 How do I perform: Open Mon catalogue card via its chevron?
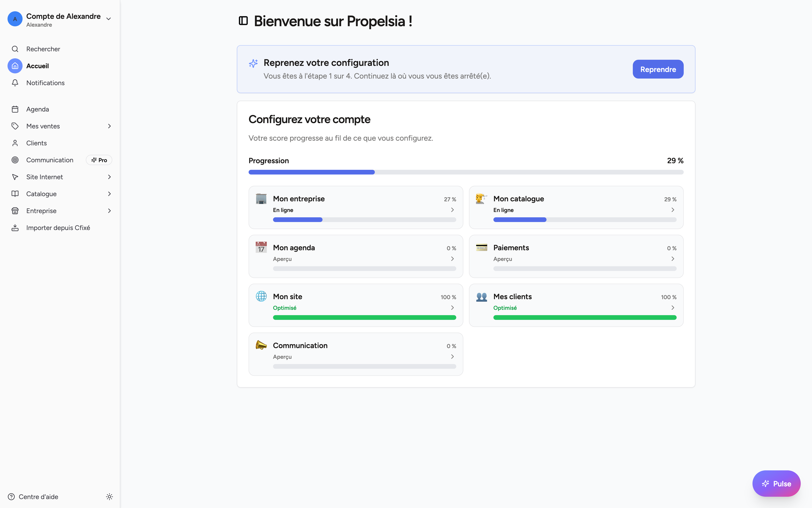click(673, 210)
